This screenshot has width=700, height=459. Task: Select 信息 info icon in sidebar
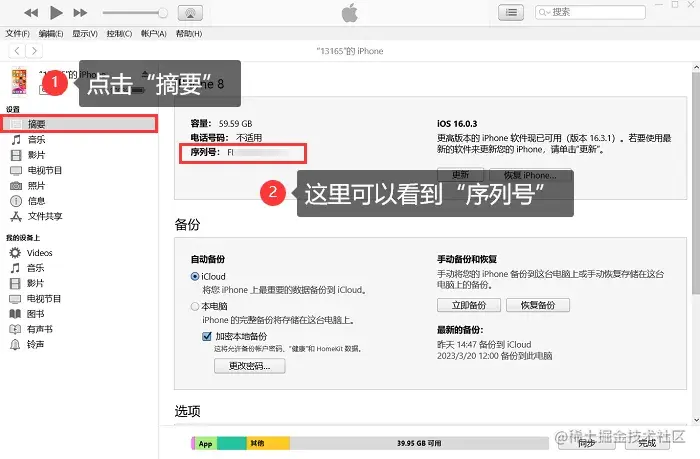pyautogui.click(x=16, y=201)
